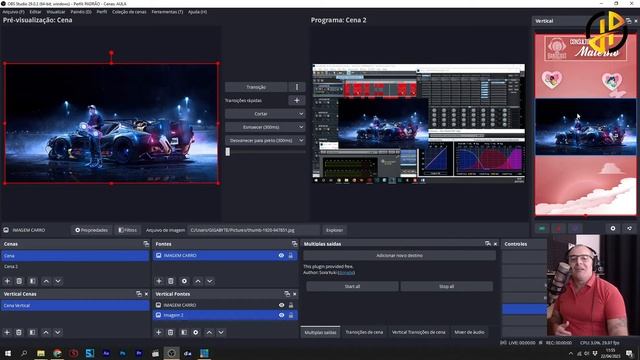Image resolution: width=640 pixels, height=360 pixels.
Task: Add a source in Vertical Fontes panel
Action: [158, 332]
